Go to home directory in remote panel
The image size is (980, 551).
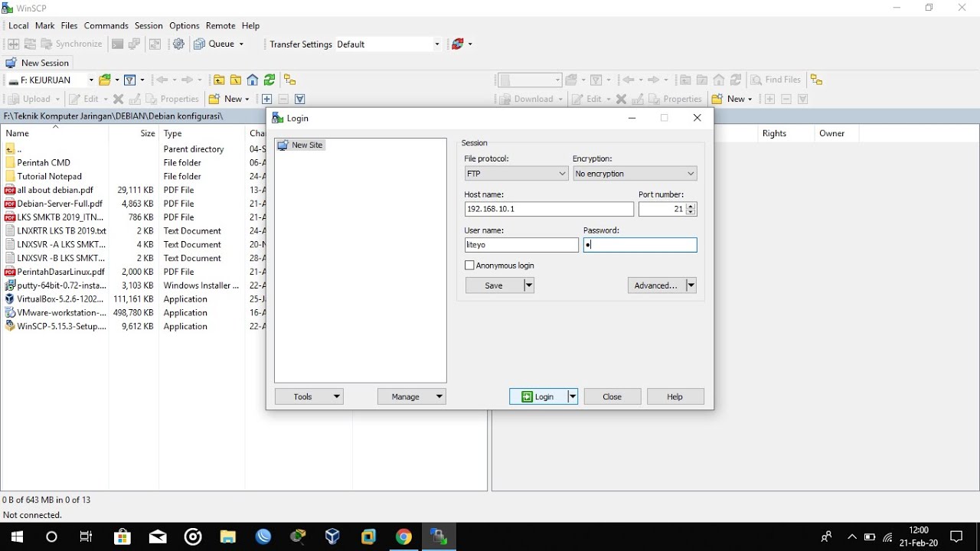pyautogui.click(x=719, y=80)
